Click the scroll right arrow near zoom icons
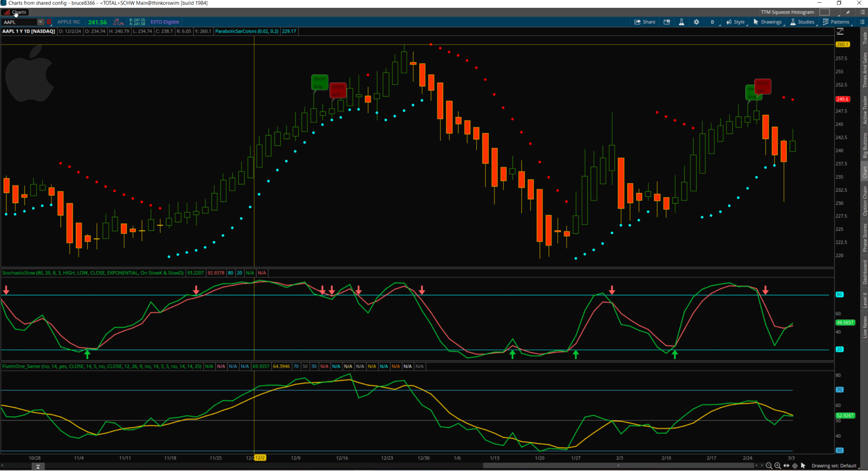The height and width of the screenshot is (471, 868). click(x=762, y=466)
